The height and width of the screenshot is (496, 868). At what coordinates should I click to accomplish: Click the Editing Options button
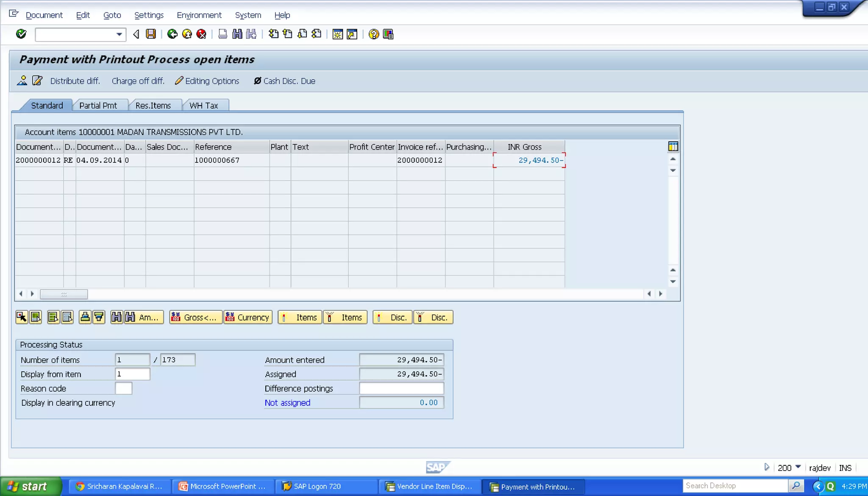pyautogui.click(x=207, y=81)
